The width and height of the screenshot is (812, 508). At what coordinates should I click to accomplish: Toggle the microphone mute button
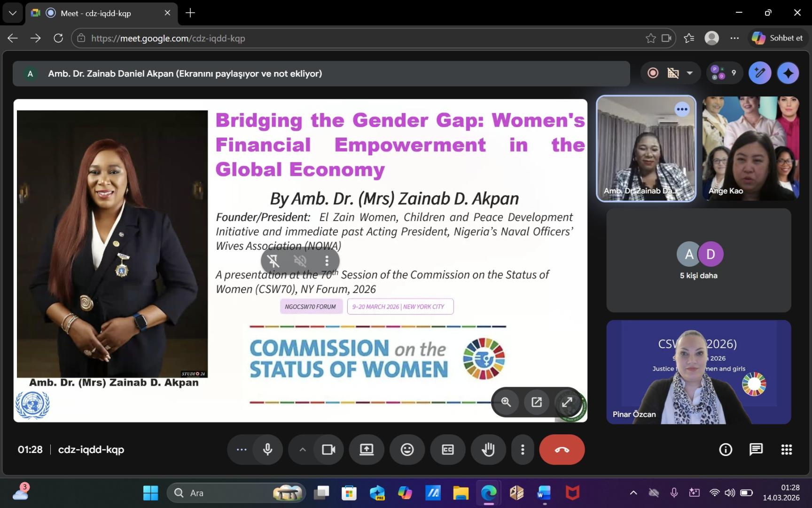click(x=268, y=450)
